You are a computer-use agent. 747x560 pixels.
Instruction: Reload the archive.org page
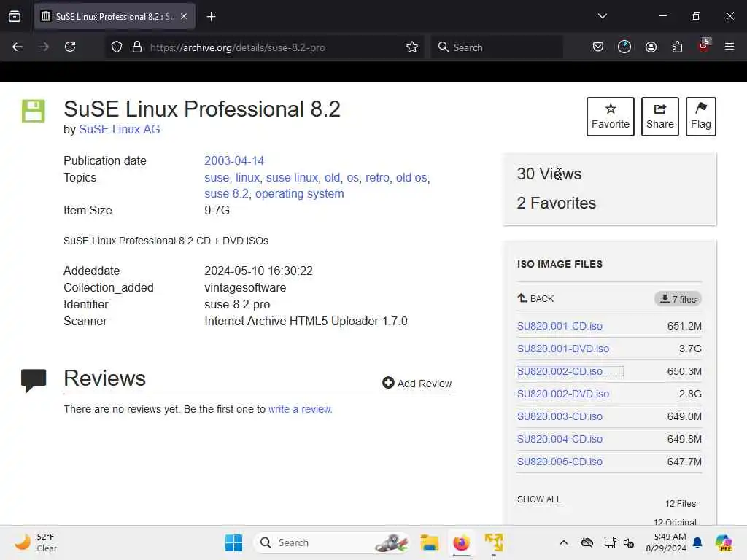pos(70,47)
